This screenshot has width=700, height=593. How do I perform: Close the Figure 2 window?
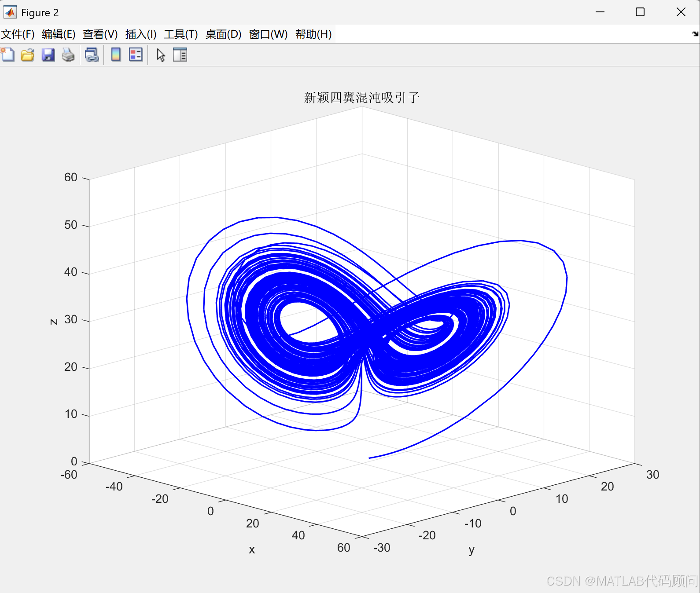click(681, 12)
